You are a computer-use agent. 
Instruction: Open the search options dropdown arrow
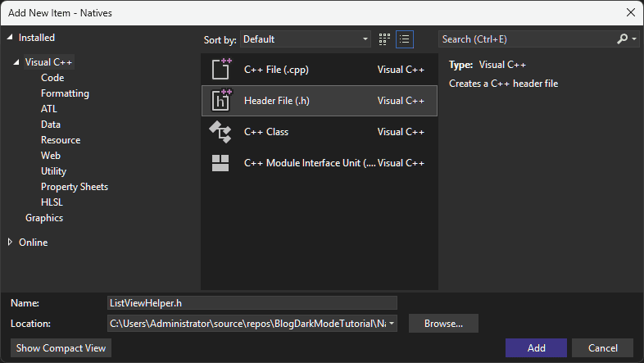pos(634,39)
